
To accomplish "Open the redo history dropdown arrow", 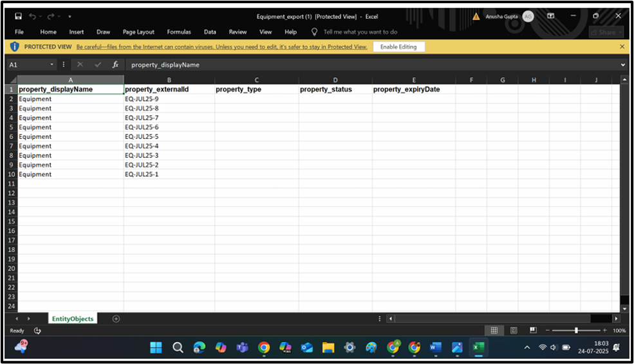I will tap(59, 17).
